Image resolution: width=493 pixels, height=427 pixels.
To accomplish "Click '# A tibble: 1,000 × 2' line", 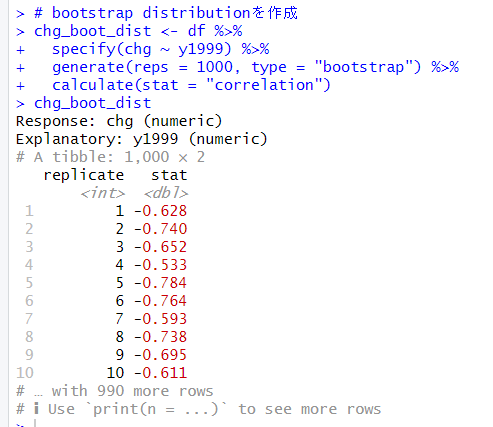I will (x=110, y=157).
